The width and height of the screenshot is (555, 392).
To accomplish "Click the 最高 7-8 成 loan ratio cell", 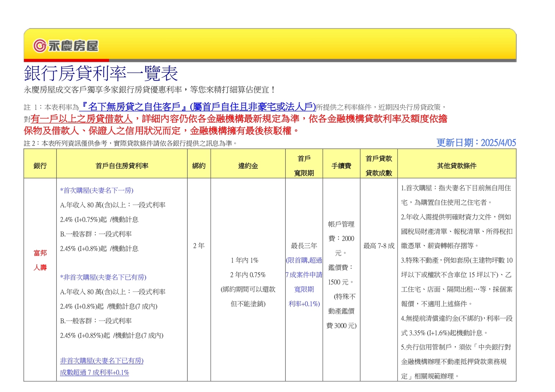I will click(379, 246).
